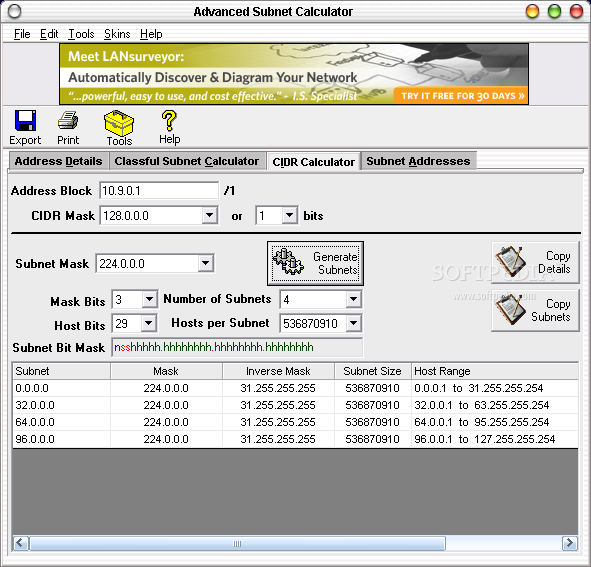Screen dimensions: 591x567
Task: Click the horizontal scrollbar right arrow
Action: tap(570, 543)
